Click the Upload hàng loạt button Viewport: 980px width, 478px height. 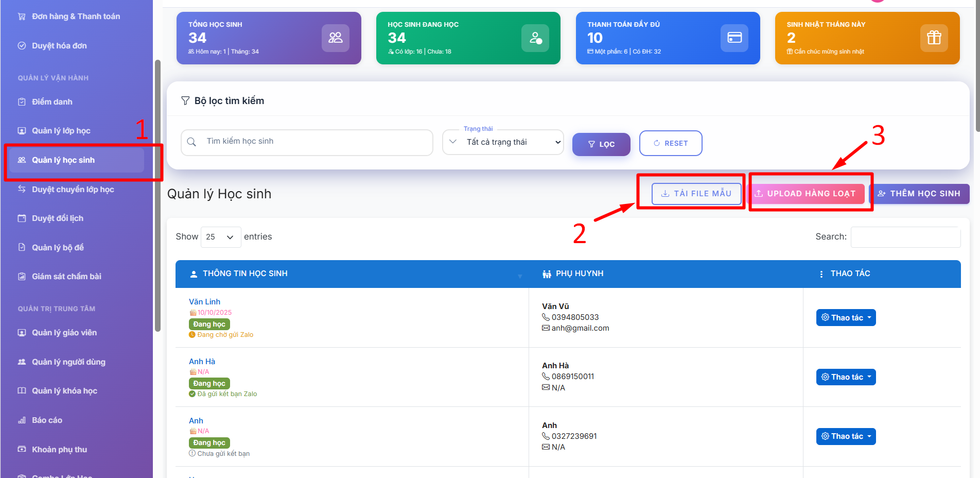point(806,194)
